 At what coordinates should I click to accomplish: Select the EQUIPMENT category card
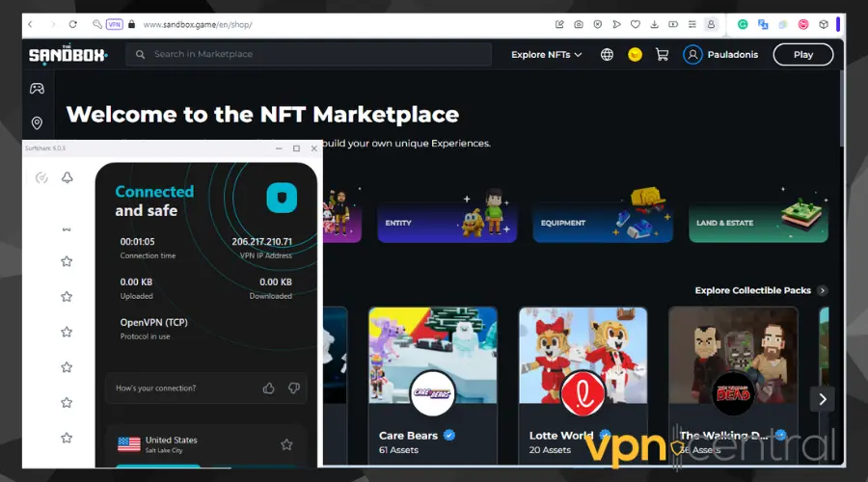603,222
